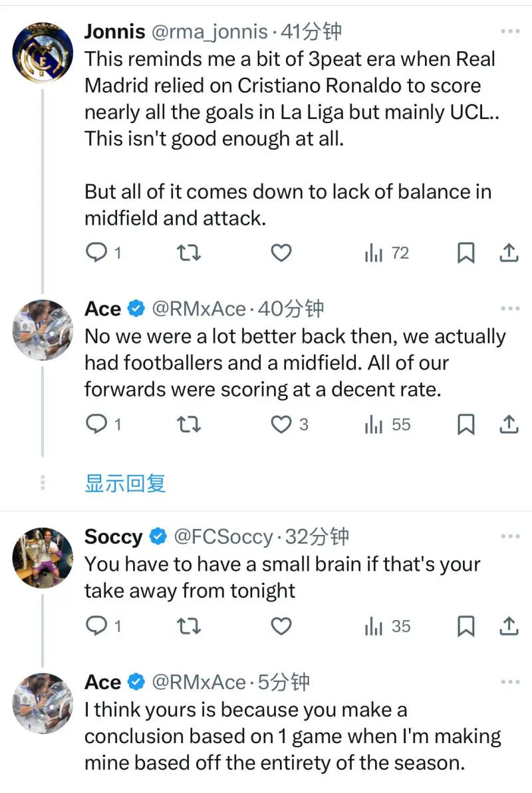Visit @FCSoccy profile handle
The image size is (532, 793).
coord(223,536)
